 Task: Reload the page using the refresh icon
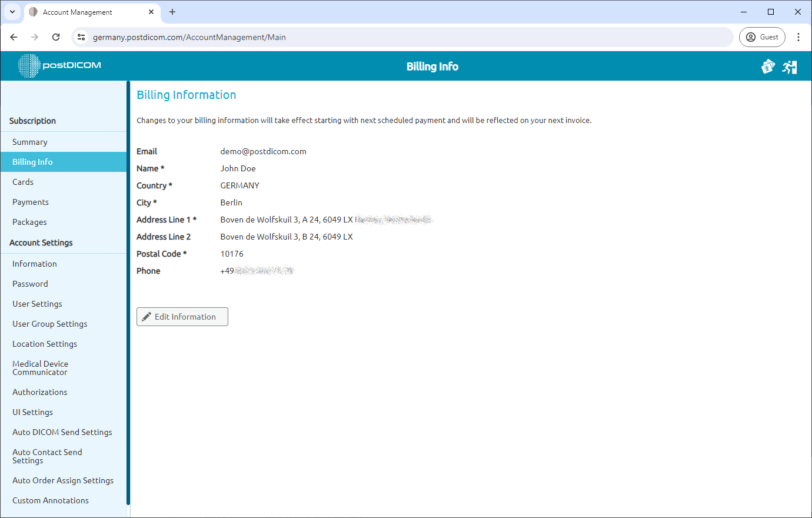(56, 36)
